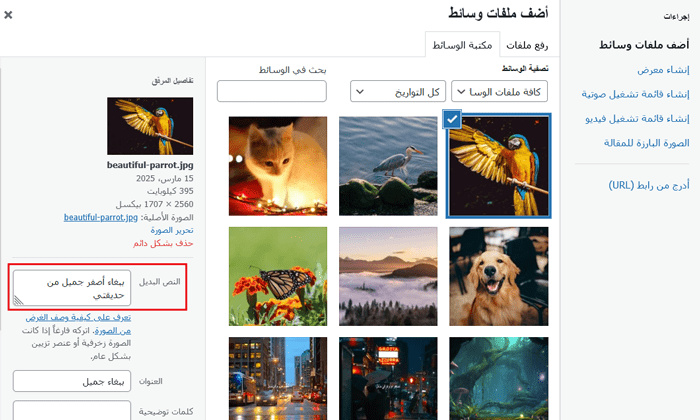Select the rainy city traffic thumbnail

pos(278,378)
